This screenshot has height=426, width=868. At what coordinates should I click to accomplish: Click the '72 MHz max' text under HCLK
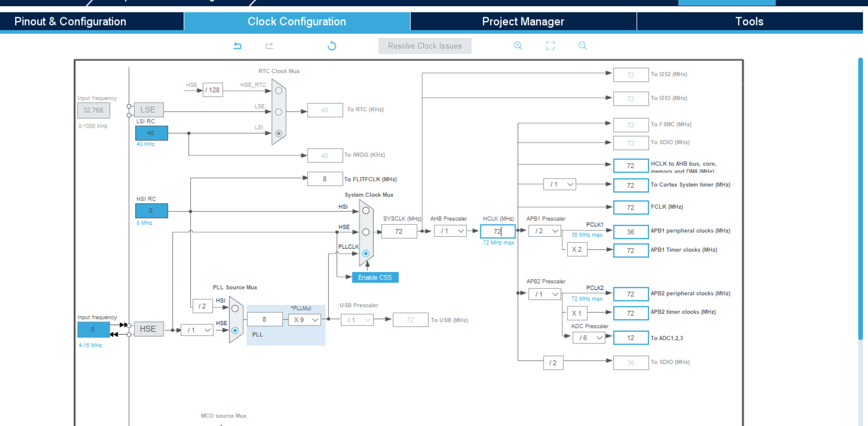click(499, 243)
